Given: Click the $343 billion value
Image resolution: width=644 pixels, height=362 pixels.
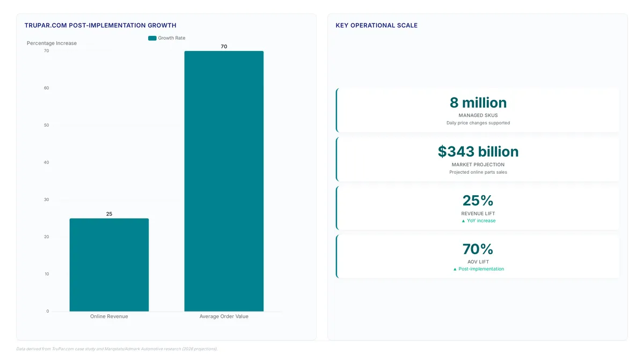Looking at the screenshot, I should click(x=478, y=151).
